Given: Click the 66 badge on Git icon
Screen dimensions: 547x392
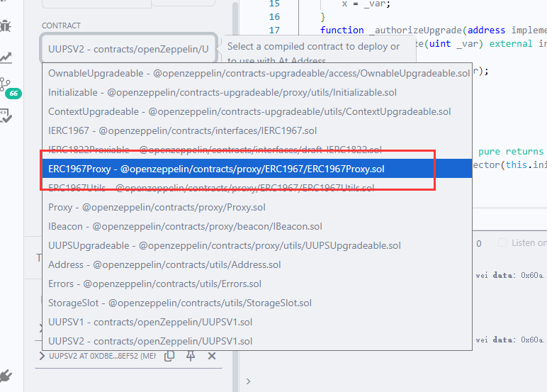Looking at the screenshot, I should 13,93.
